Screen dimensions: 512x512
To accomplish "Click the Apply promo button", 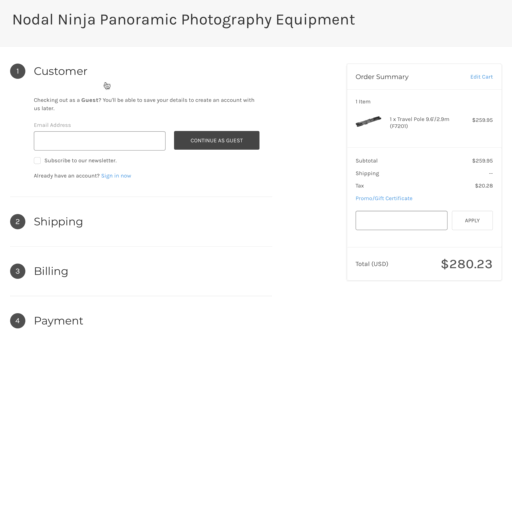I will click(472, 220).
